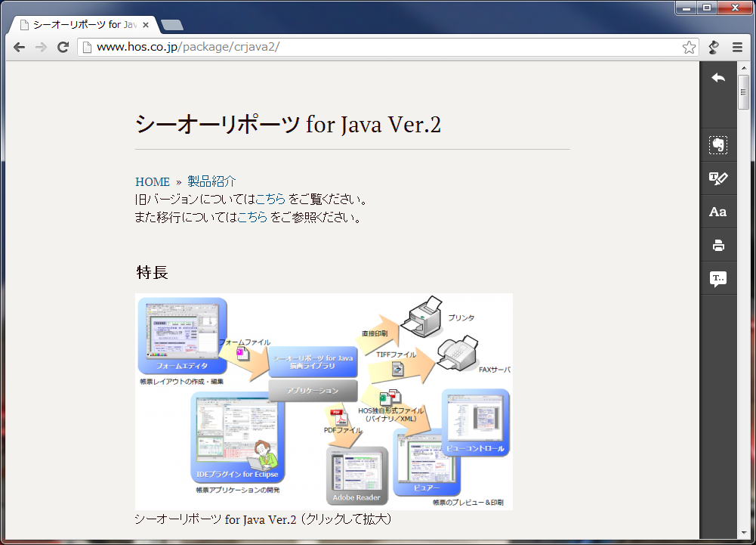Enlarge the product overview diagram image
The image size is (756, 545).
click(324, 401)
